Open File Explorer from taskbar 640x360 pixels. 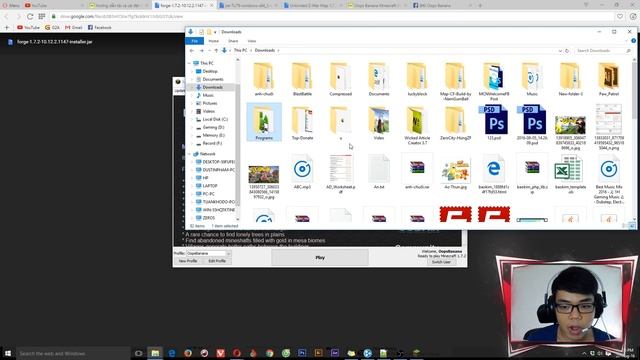coord(155,353)
